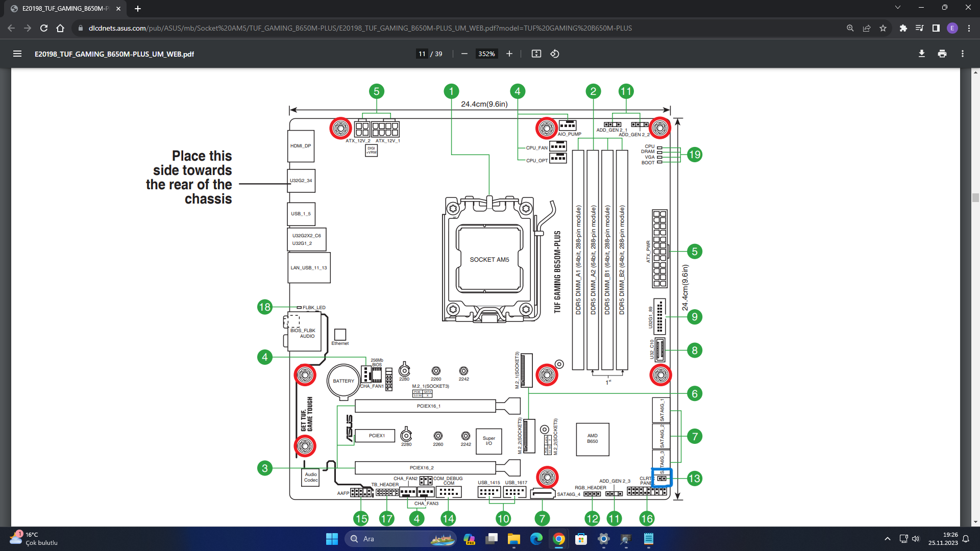Open the PDF viewer more actions menu
The width and height of the screenshot is (980, 551).
click(x=962, y=54)
